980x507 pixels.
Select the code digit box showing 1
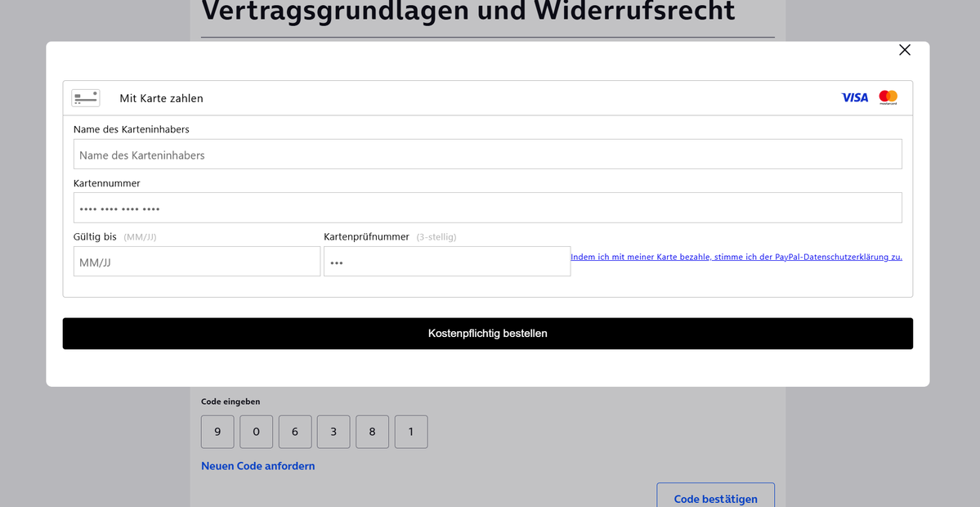[411, 432]
